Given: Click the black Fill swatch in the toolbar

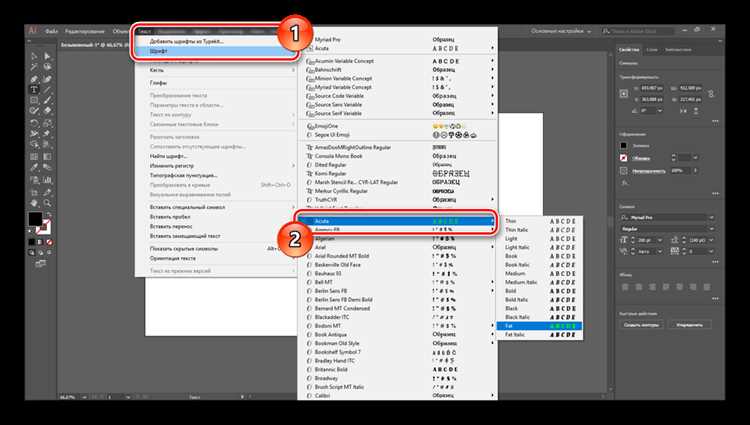Looking at the screenshot, I should (35, 219).
